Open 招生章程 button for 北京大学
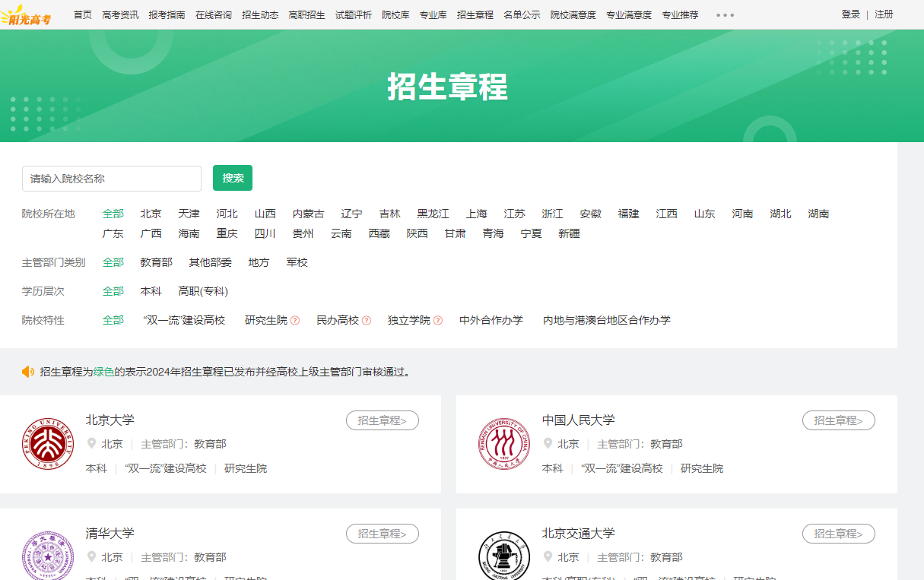Screen dimensions: 924x580 [383, 420]
